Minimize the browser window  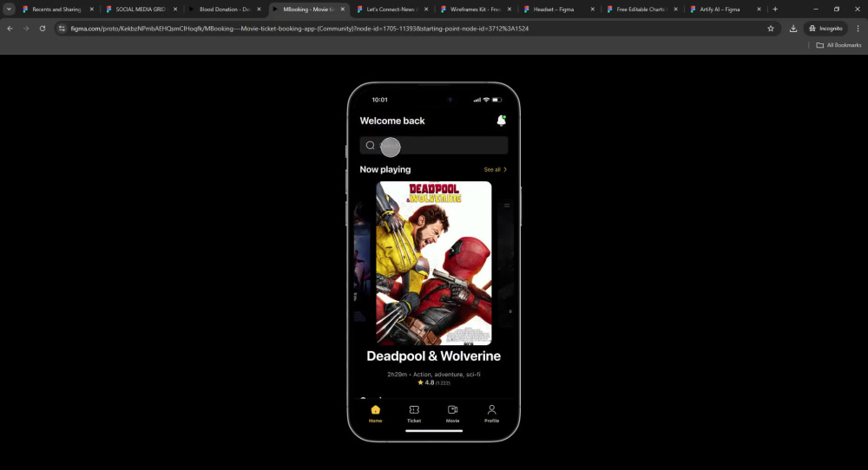pos(815,10)
